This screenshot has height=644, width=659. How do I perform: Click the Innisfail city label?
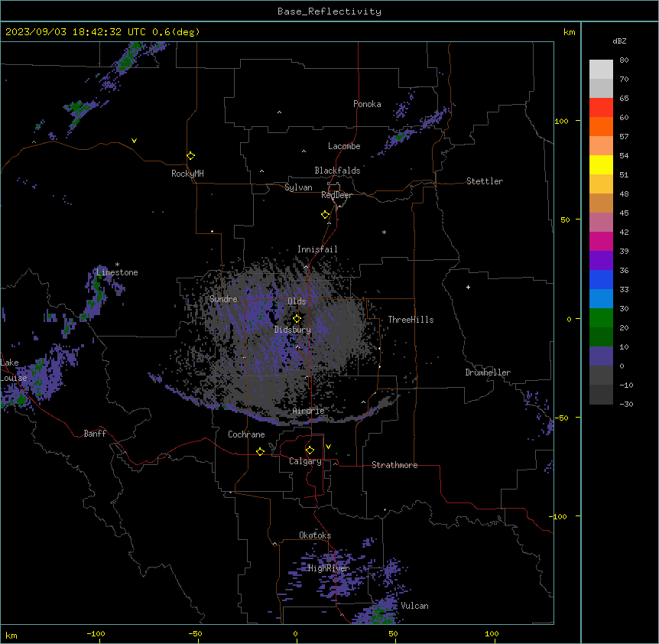(x=317, y=249)
